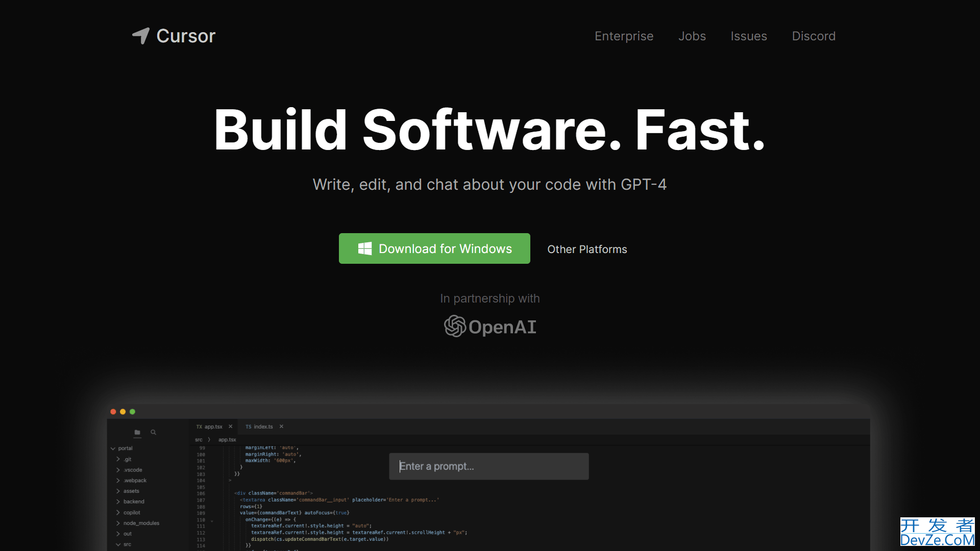Click the green traffic light dot

(132, 411)
